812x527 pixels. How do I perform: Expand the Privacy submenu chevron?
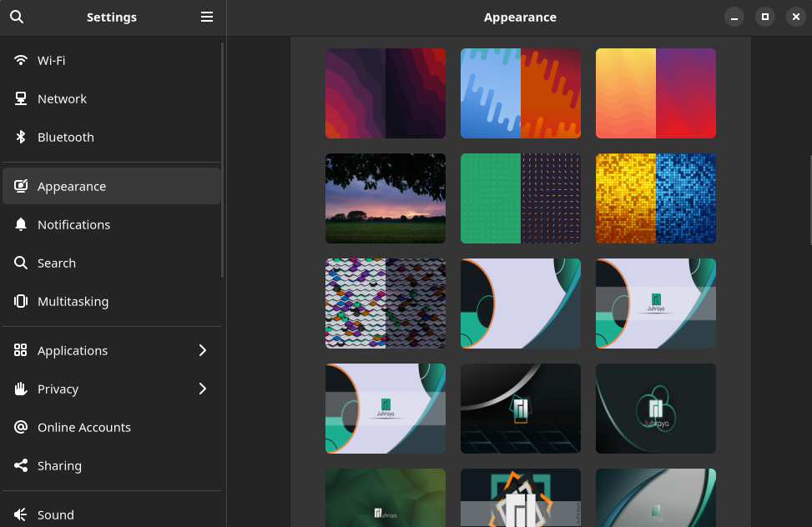pos(203,389)
